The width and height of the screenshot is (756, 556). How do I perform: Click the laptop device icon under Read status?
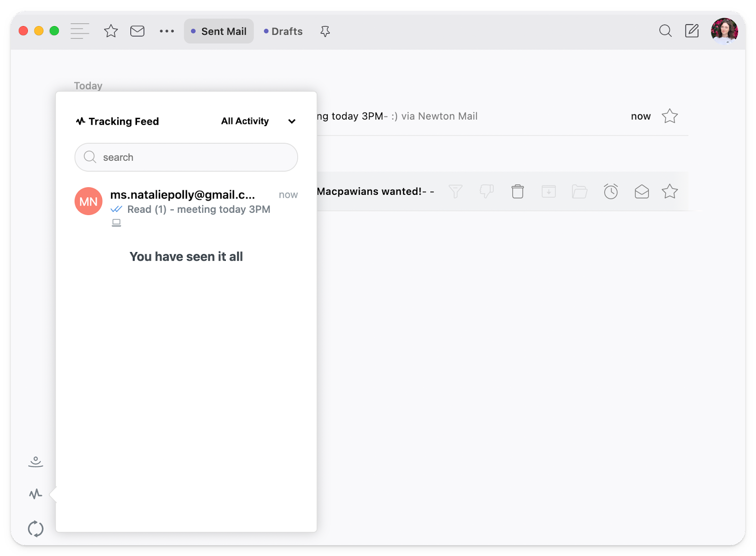[116, 223]
